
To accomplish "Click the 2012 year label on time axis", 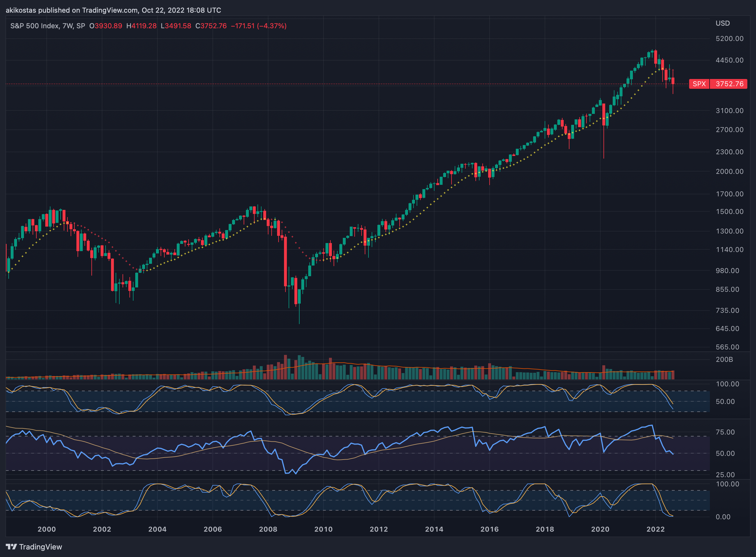I will point(379,529).
